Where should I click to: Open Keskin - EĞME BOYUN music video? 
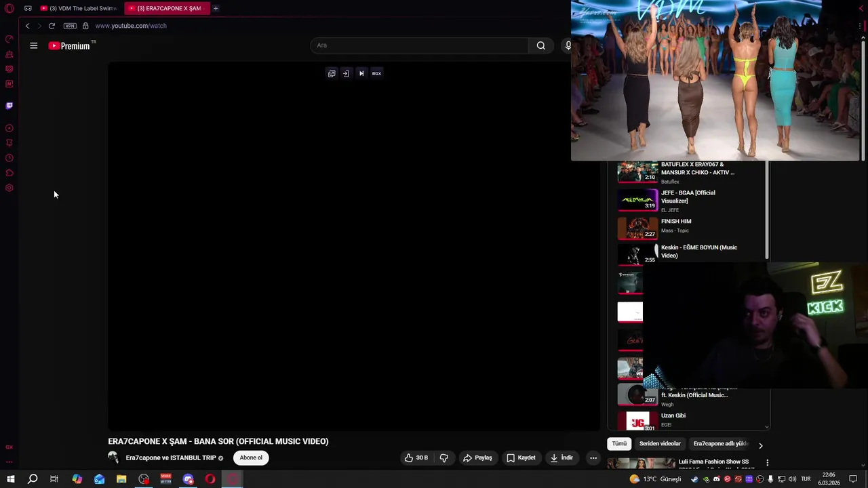click(699, 251)
